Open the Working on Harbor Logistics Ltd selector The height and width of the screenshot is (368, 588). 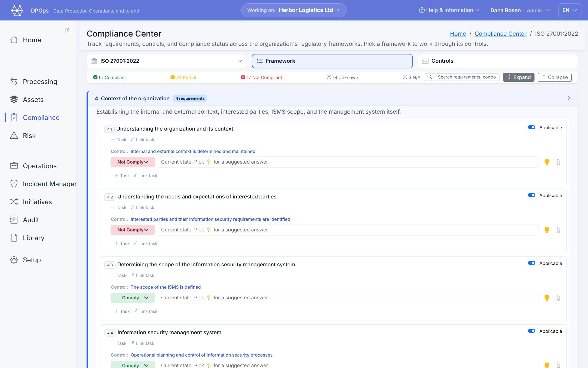(x=294, y=10)
